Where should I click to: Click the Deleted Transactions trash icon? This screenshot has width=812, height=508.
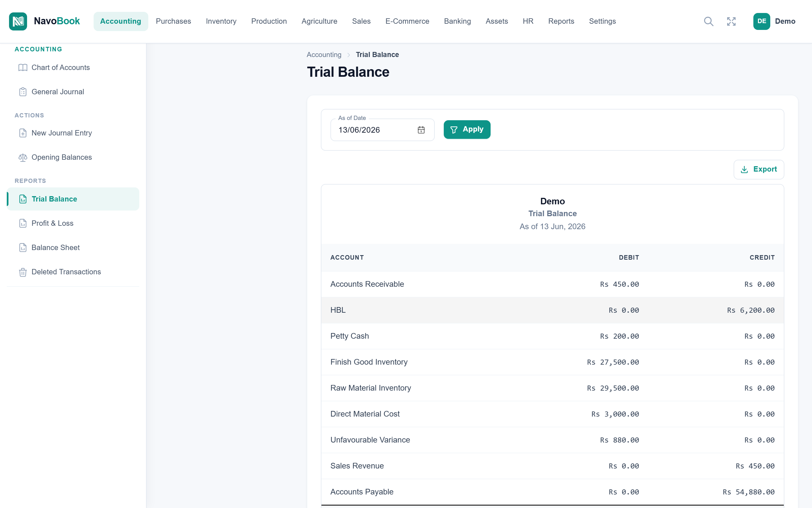pos(23,272)
